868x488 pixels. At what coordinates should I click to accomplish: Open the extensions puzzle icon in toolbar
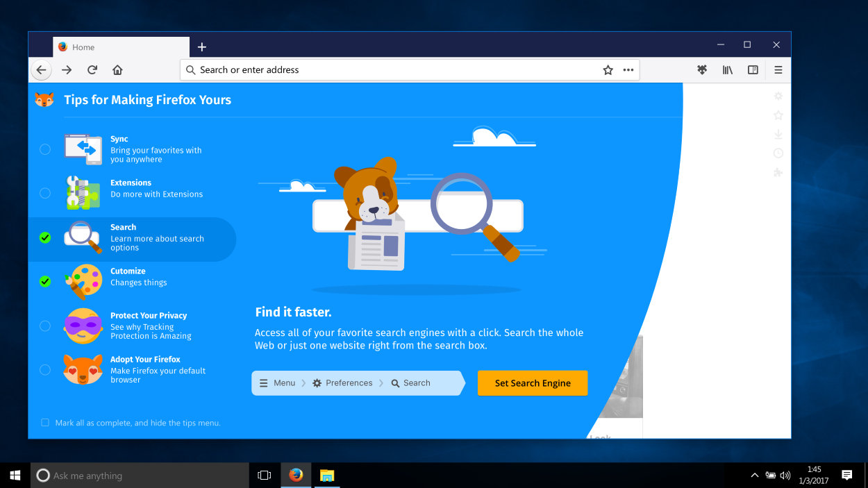(702, 70)
